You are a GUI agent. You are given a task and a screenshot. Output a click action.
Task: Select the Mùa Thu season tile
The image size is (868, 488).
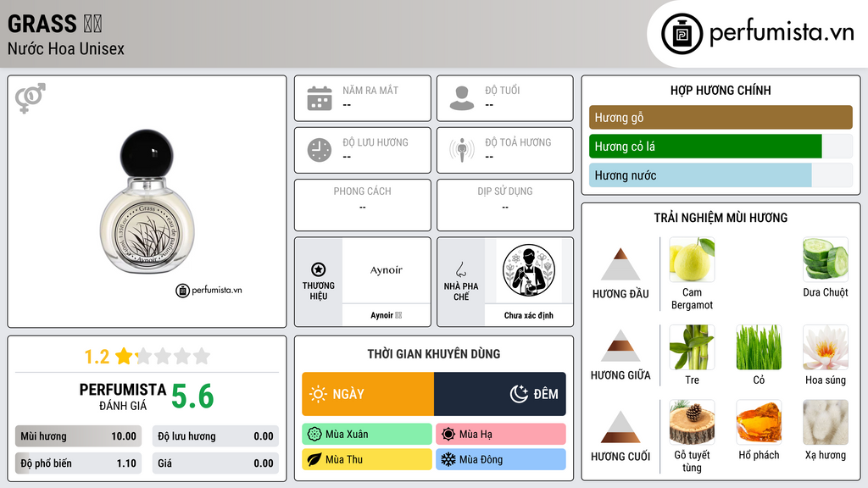(x=367, y=459)
